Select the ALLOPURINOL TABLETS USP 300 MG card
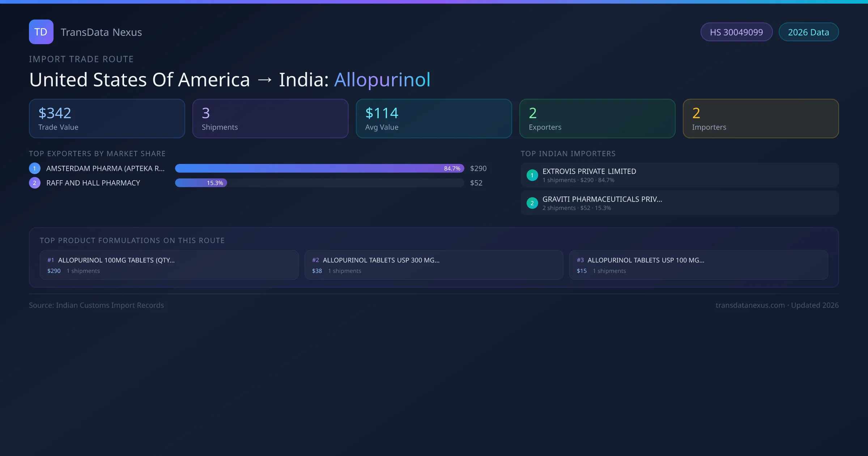This screenshot has height=456, width=868. [x=434, y=265]
